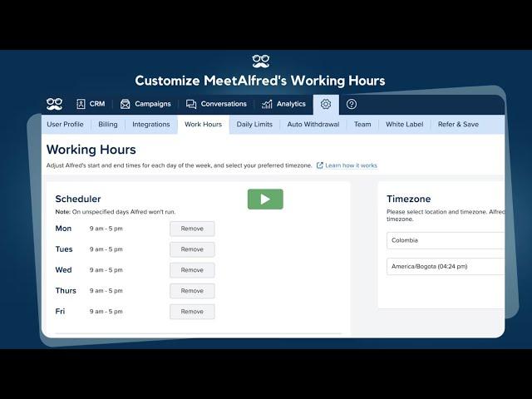Click the Scheduler section heading
Image resolution: width=532 pixels, height=399 pixels.
(78, 199)
